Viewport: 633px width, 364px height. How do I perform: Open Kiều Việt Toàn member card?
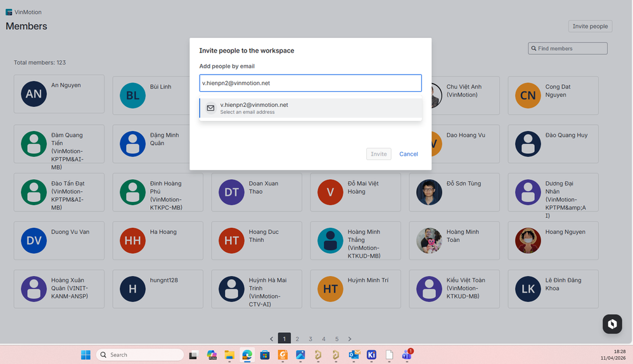(x=454, y=289)
